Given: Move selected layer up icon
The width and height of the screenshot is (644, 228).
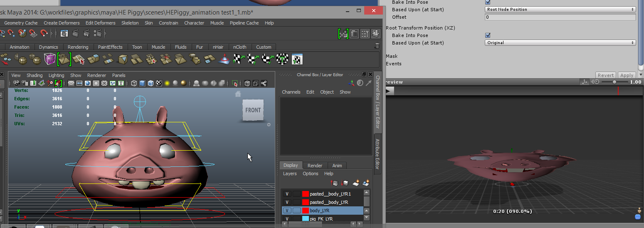Looking at the screenshot, I should [x=334, y=183].
